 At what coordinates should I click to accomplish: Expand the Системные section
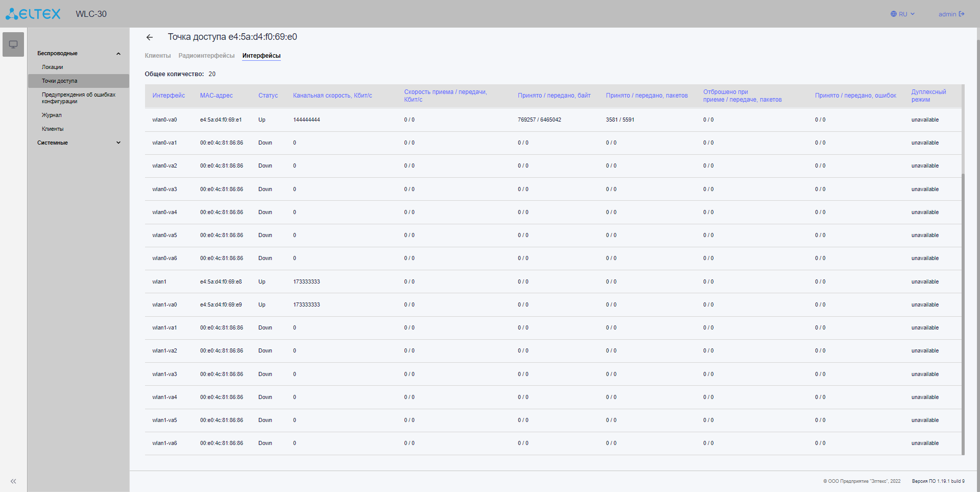pyautogui.click(x=118, y=143)
